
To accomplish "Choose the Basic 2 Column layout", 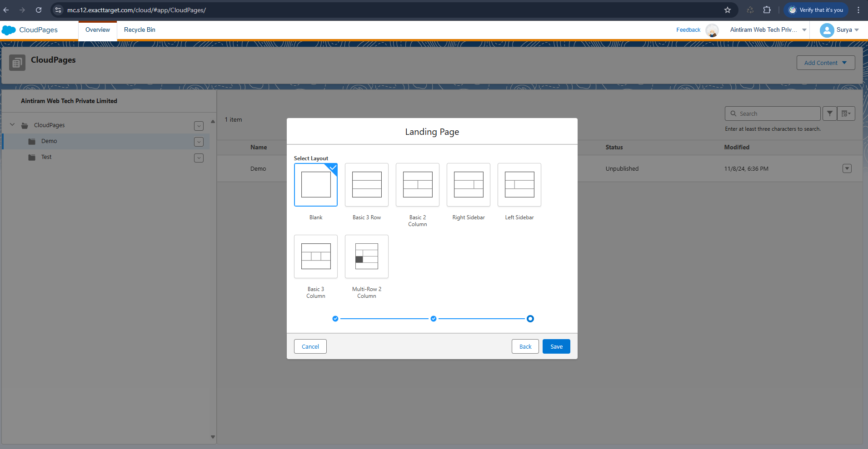I will 417,185.
